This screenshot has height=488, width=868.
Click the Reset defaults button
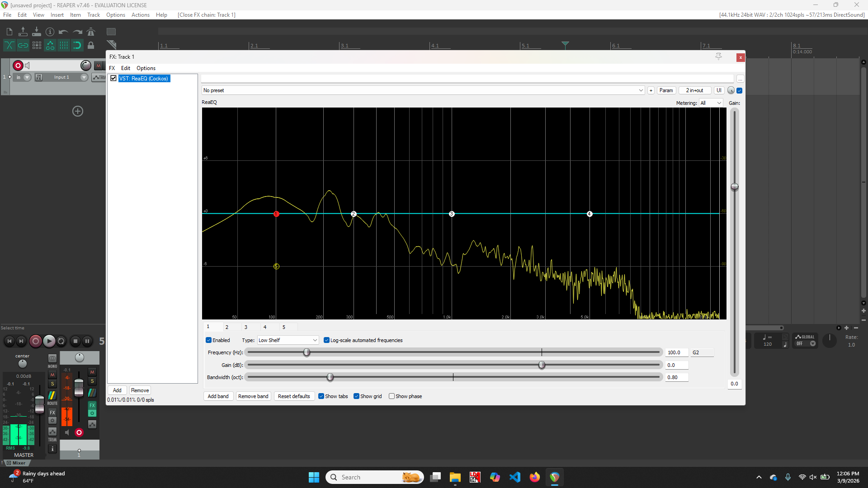coord(294,396)
